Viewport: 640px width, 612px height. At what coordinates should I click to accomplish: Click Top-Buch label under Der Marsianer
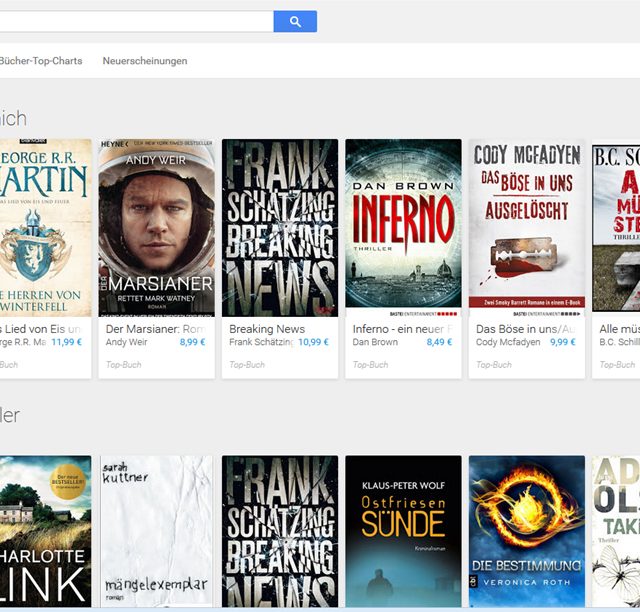coord(124,365)
